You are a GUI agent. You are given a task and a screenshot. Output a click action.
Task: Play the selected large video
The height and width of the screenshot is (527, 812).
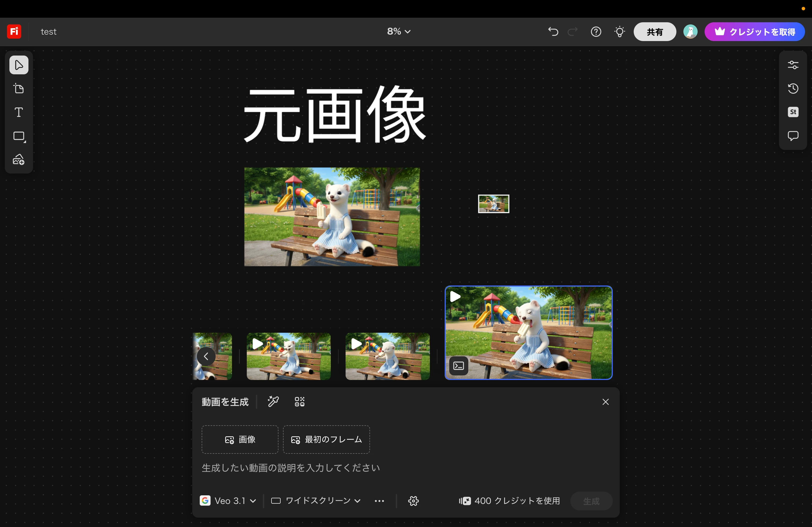click(455, 297)
